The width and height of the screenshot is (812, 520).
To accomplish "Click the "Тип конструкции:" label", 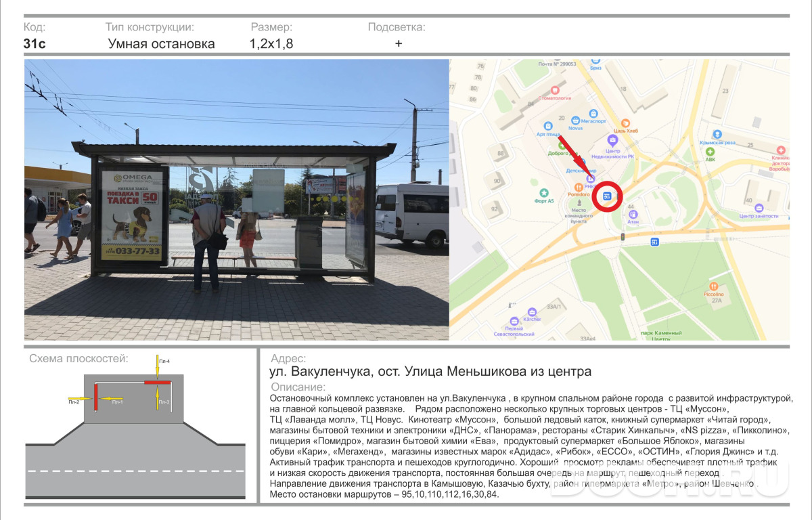I will 150,27.
